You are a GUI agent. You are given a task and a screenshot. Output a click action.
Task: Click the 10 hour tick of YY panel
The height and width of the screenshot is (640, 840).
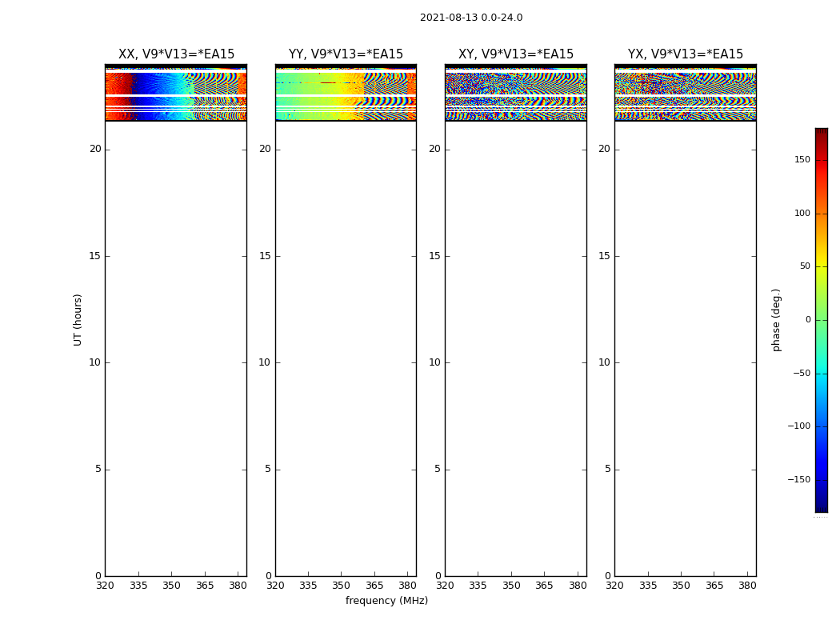[x=265, y=362]
